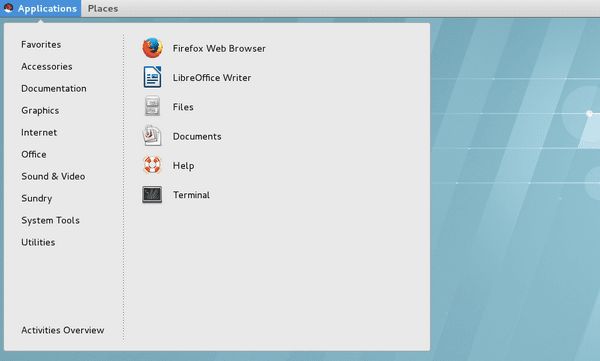Launch Firefox Web Browser by its label
Image resolution: width=600 pixels, height=361 pixels.
pyautogui.click(x=219, y=49)
